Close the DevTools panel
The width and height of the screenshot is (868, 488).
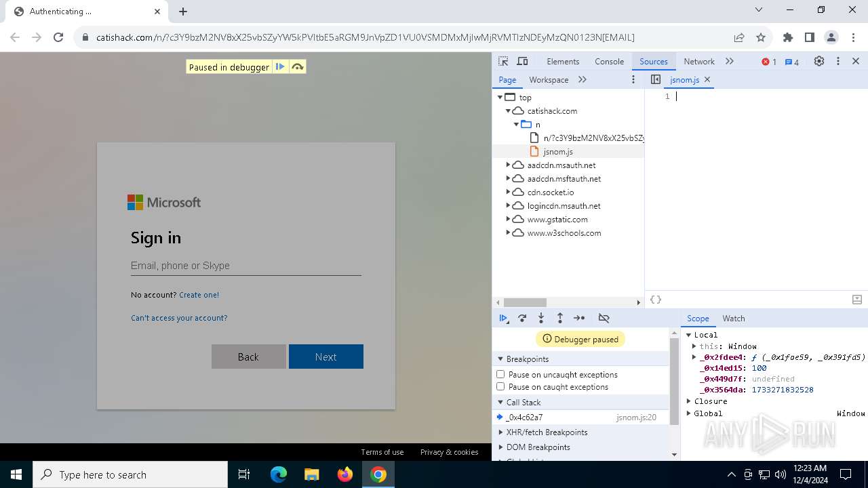tap(856, 61)
